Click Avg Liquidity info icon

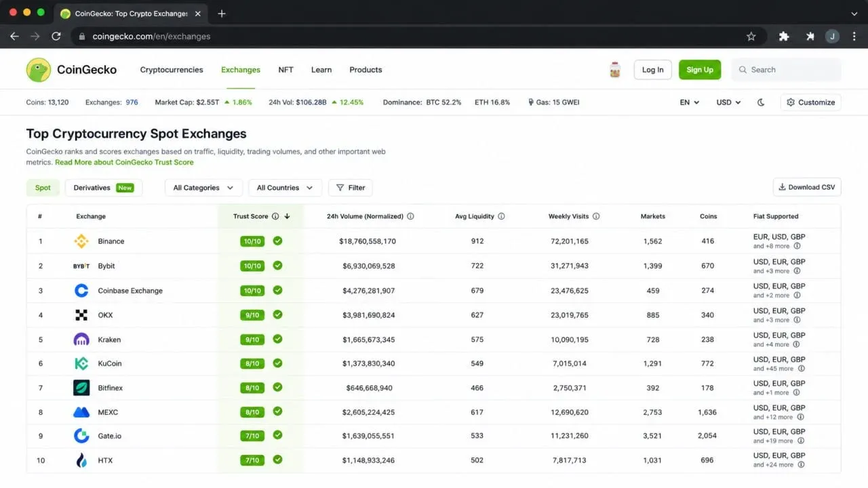(x=501, y=217)
